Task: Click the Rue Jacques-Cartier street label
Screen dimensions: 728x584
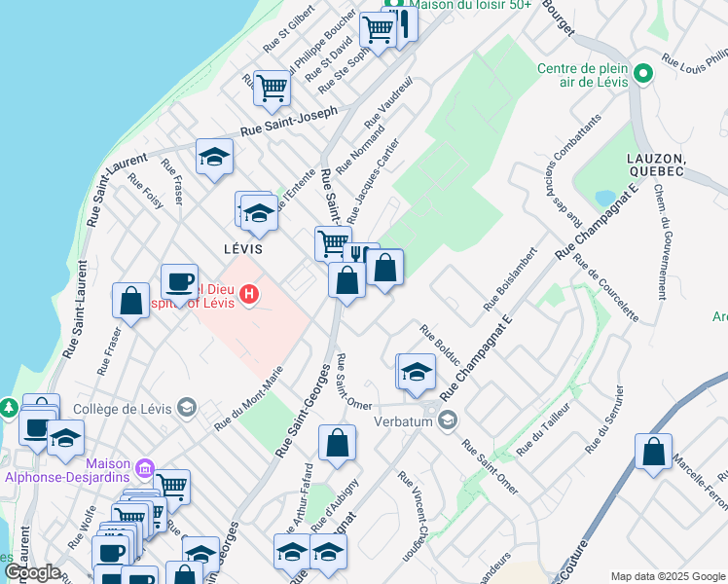Action: 373,181
